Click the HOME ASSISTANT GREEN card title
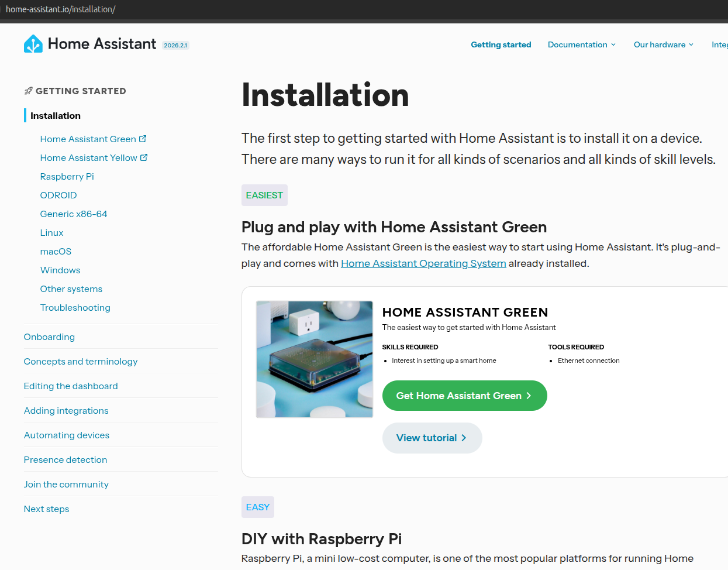This screenshot has width=728, height=570. [465, 313]
